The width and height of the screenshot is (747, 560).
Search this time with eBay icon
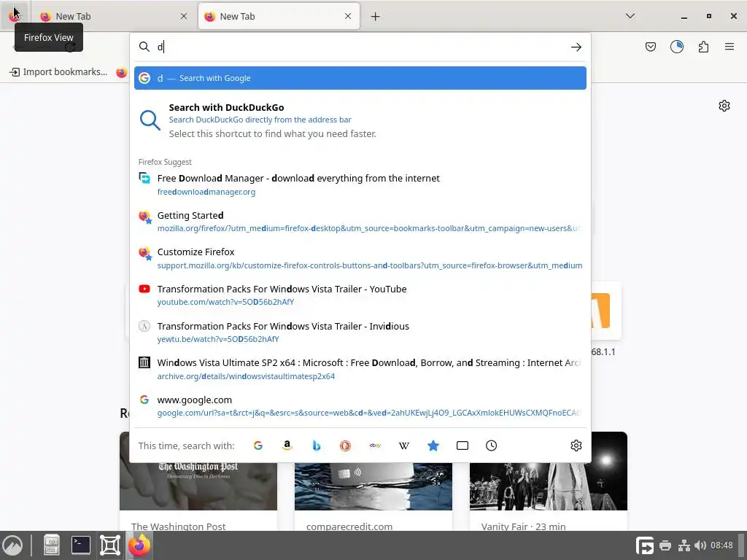(375, 446)
